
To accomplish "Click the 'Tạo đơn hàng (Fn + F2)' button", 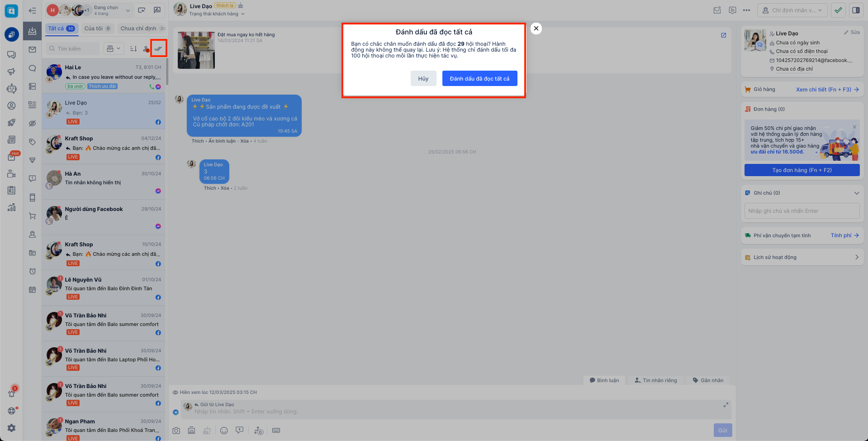I will [x=802, y=170].
